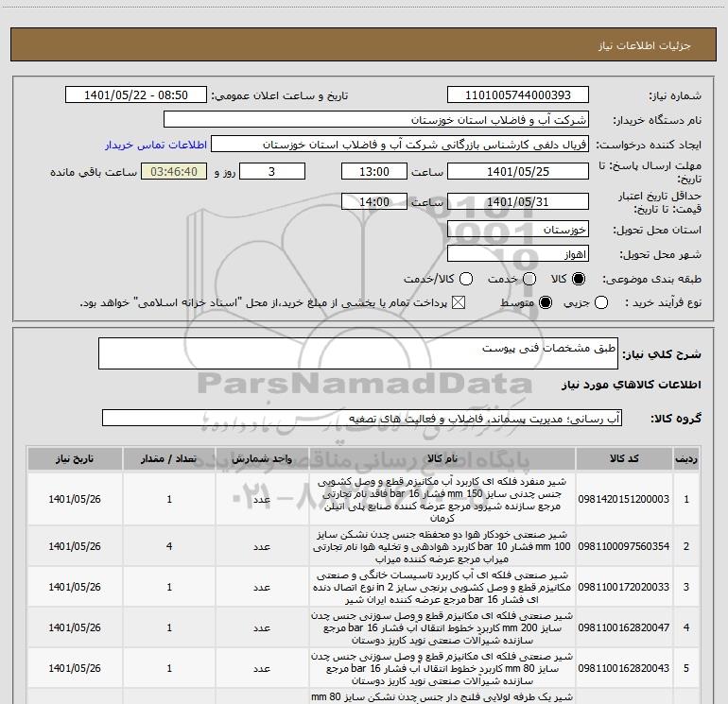Click the price validity date 1401/05/31
This screenshot has width=728, height=704.
point(518,201)
